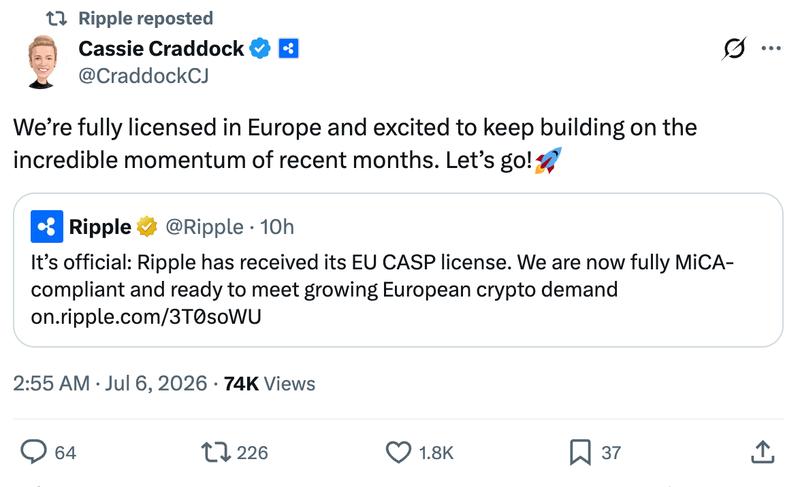Click Cassie Craddock's blue verified badge
The width and height of the screenshot is (800, 487).
(x=260, y=48)
